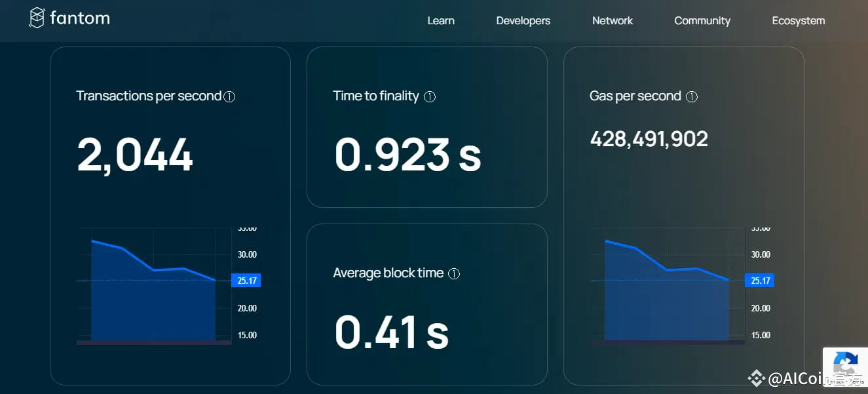This screenshot has width=868, height=394.
Task: Select Community in the navigation bar
Action: click(x=702, y=20)
